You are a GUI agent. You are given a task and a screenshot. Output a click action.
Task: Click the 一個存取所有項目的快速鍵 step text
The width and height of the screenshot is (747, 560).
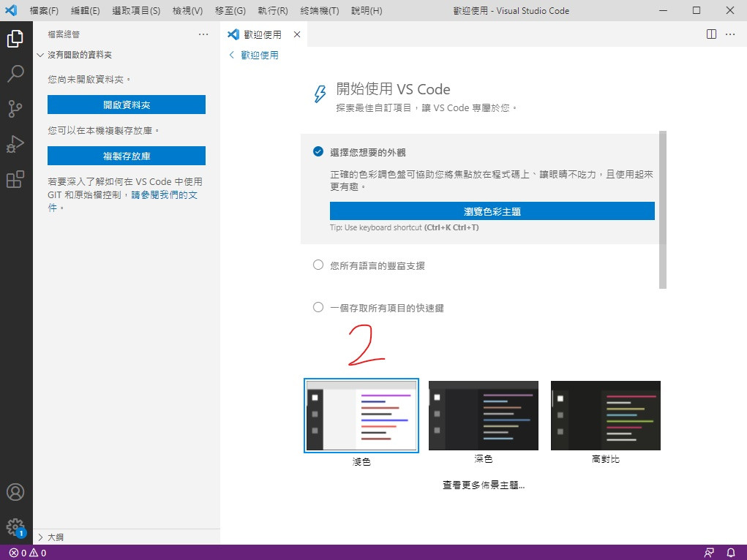[387, 308]
